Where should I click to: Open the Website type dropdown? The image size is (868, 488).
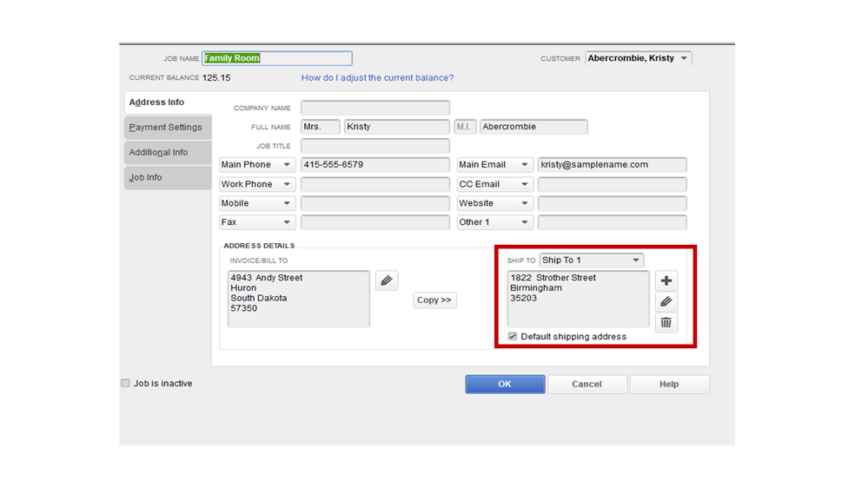click(x=494, y=203)
